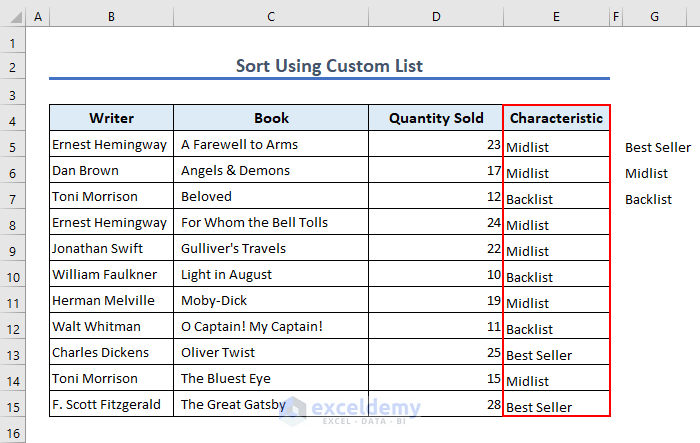Select column G header
Image resolution: width=700 pixels, height=443 pixels.
pyautogui.click(x=654, y=17)
